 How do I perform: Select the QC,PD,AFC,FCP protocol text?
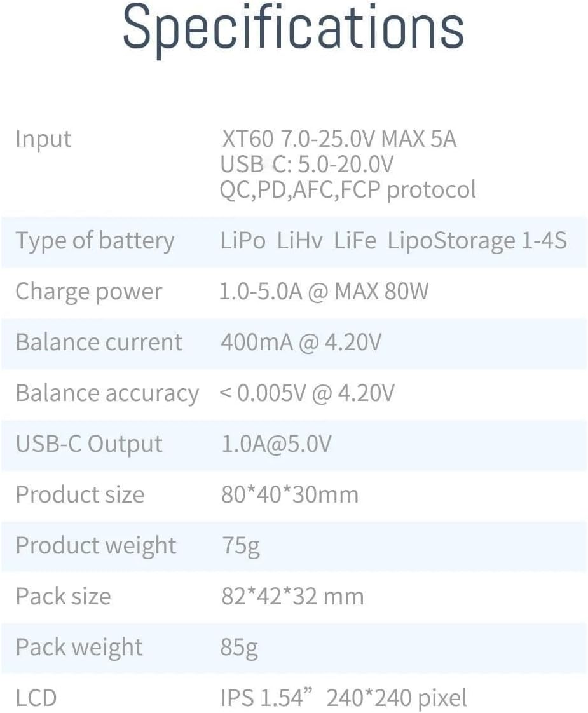pyautogui.click(x=348, y=189)
